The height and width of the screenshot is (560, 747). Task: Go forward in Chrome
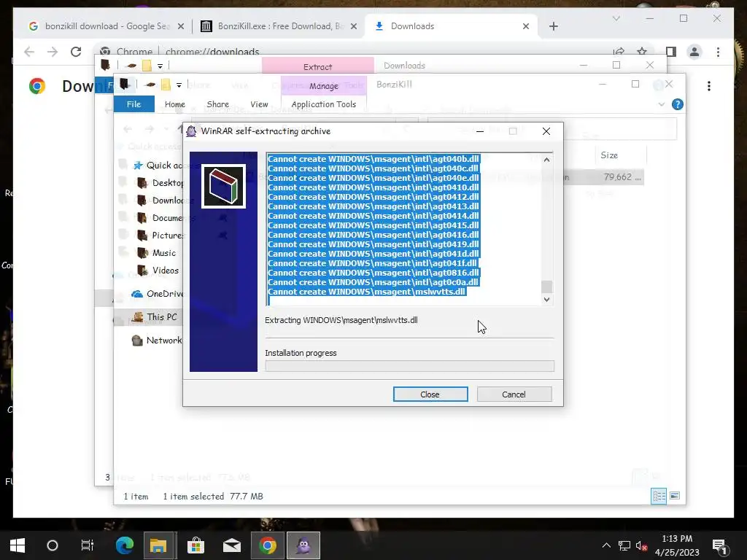click(53, 52)
